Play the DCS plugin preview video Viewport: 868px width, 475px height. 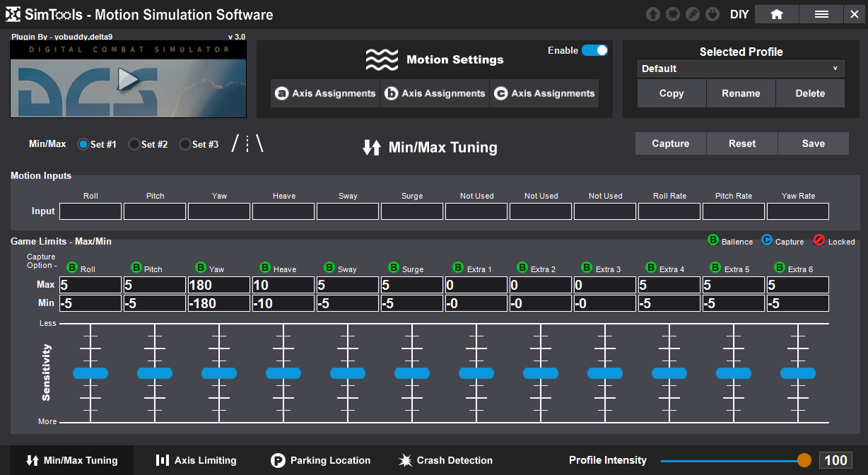(128, 79)
